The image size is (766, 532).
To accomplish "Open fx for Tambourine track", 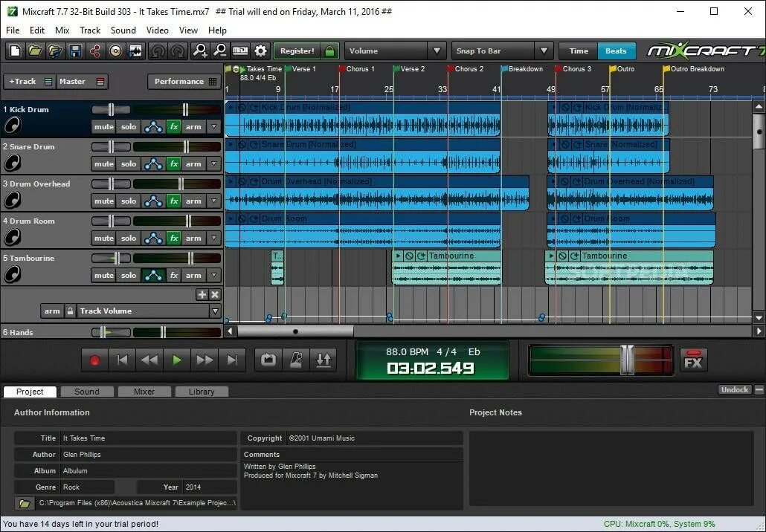I will point(174,275).
